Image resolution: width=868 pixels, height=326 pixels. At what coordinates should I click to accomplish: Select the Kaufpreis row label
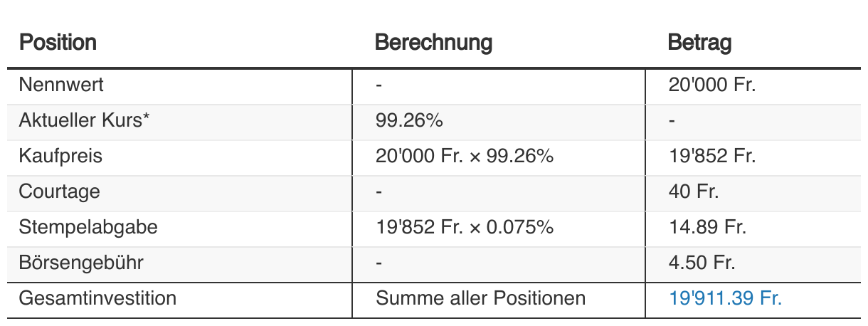coord(60,156)
